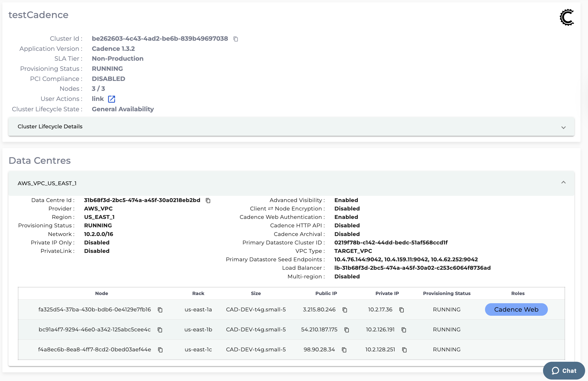
Task: Copy the Data Centre Id
Action: [208, 200]
